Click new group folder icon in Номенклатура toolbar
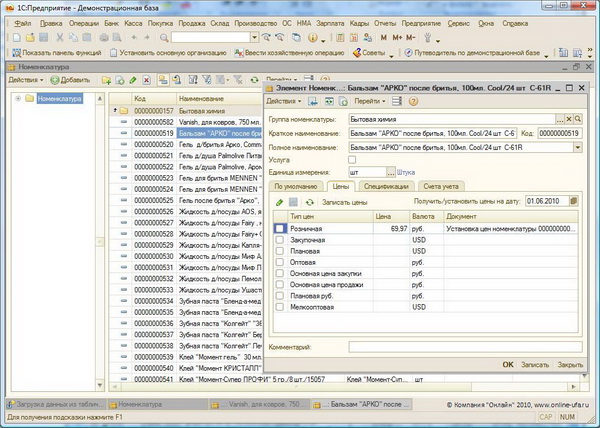This screenshot has width=600, height=428. [106, 80]
